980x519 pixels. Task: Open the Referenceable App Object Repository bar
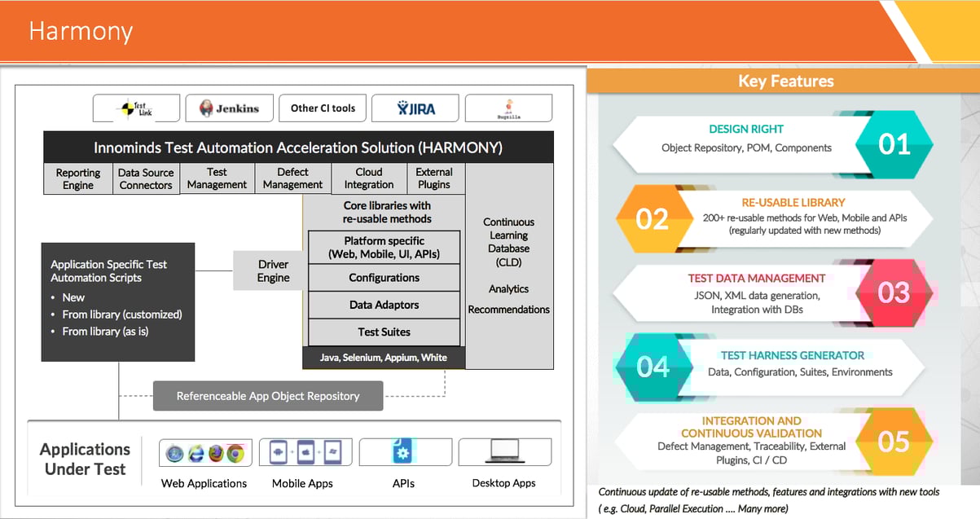[x=267, y=396]
